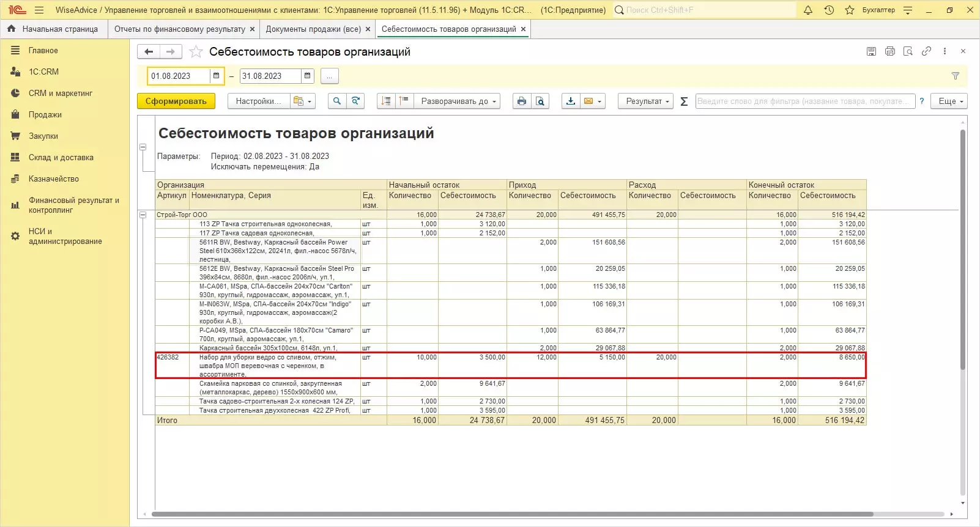980x527 pixels.
Task: Click the report filter search field
Action: pyautogui.click(x=804, y=101)
